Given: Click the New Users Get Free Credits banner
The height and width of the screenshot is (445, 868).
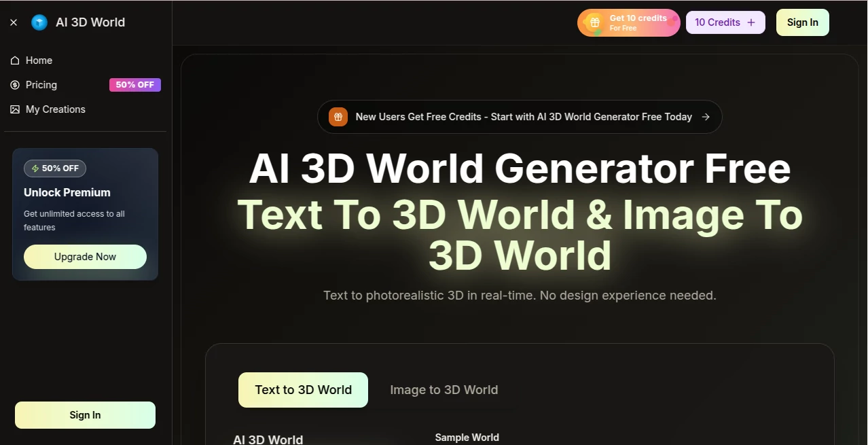Looking at the screenshot, I should pyautogui.click(x=520, y=116).
